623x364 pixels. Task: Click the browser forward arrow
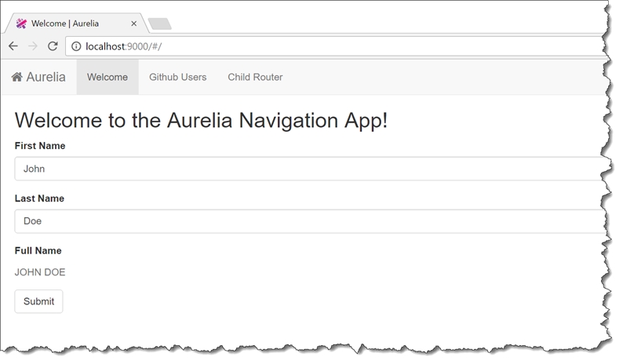[33, 46]
